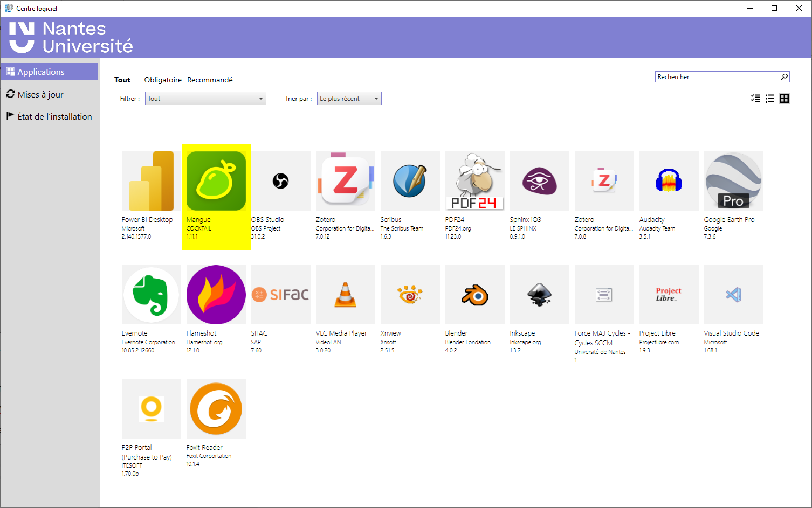The image size is (812, 508).
Task: Select the Foxit Reader icon
Action: (x=216, y=409)
